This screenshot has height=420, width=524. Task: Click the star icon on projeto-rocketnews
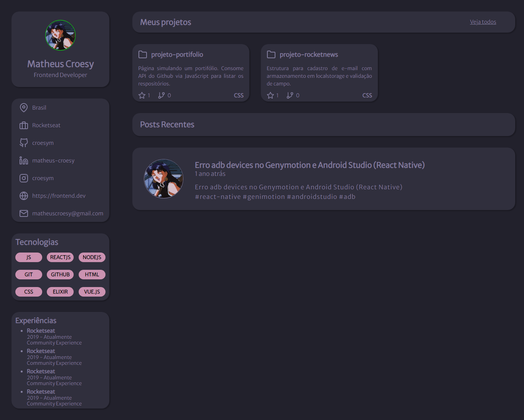270,95
